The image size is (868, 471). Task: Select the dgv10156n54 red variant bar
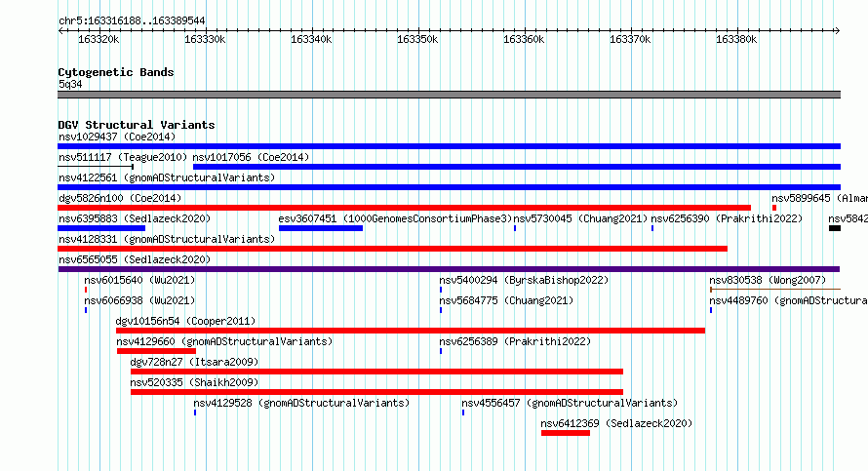[x=411, y=331]
